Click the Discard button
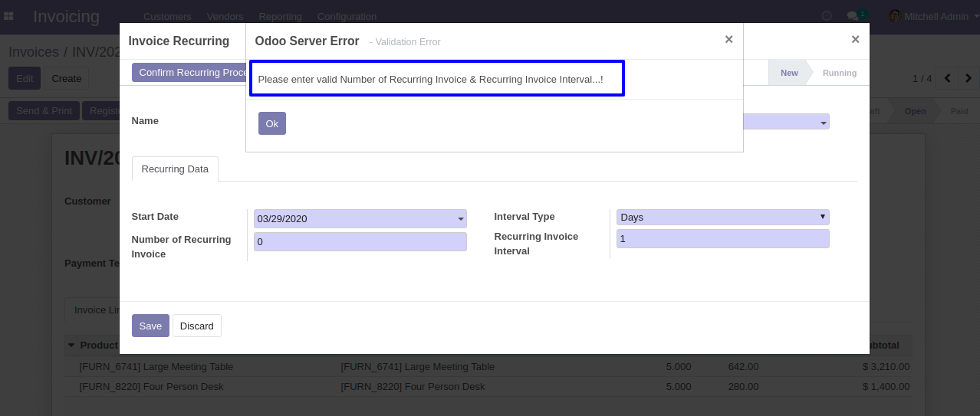980x416 pixels. [197, 326]
